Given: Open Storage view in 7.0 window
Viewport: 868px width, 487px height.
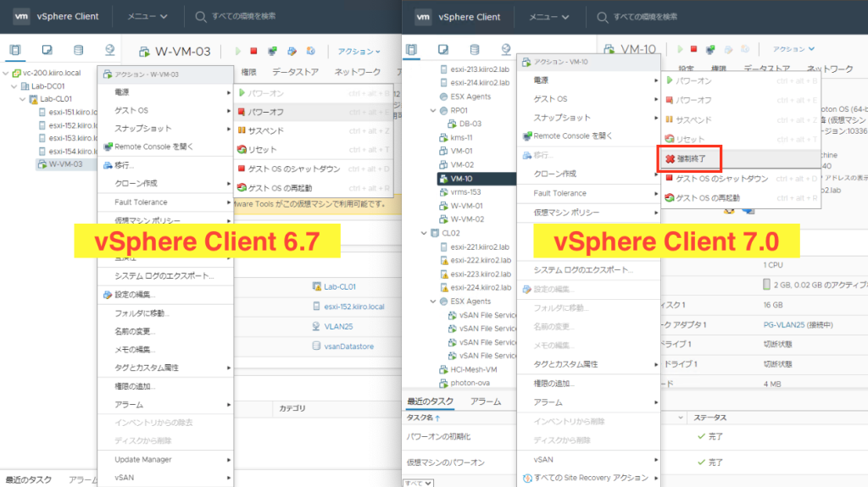Looking at the screenshot, I should (x=475, y=50).
